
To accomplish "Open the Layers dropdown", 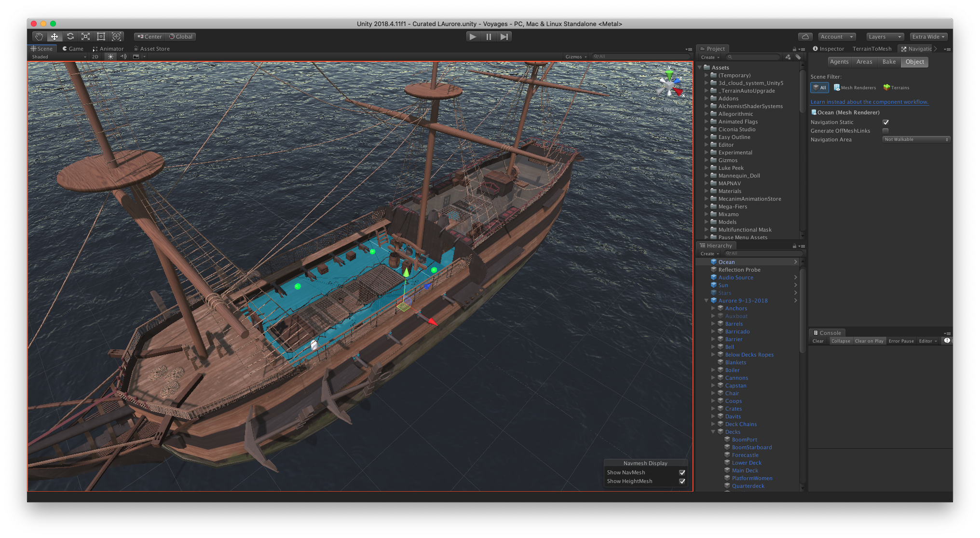I will [x=885, y=37].
